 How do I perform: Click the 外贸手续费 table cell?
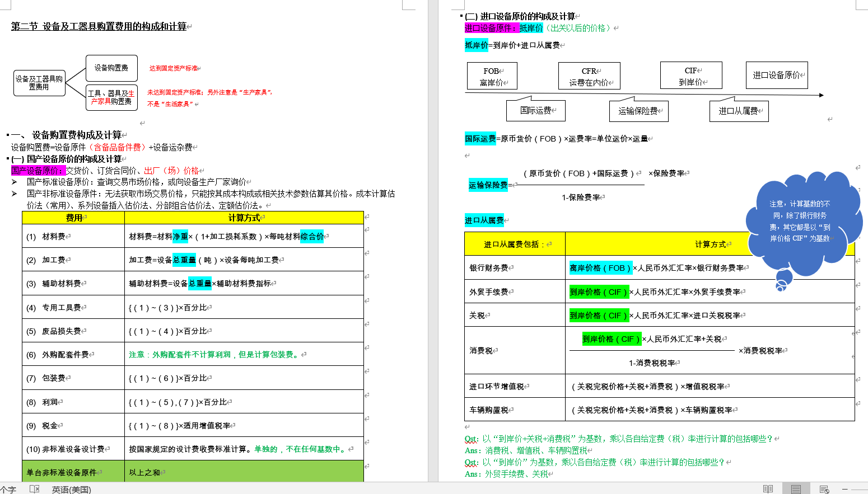coord(515,291)
